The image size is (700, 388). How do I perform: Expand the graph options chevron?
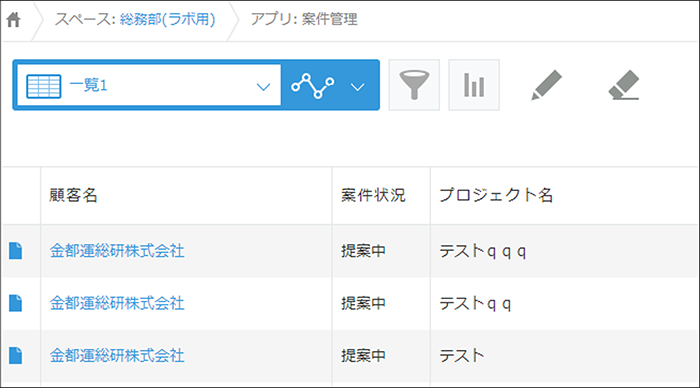tap(357, 87)
